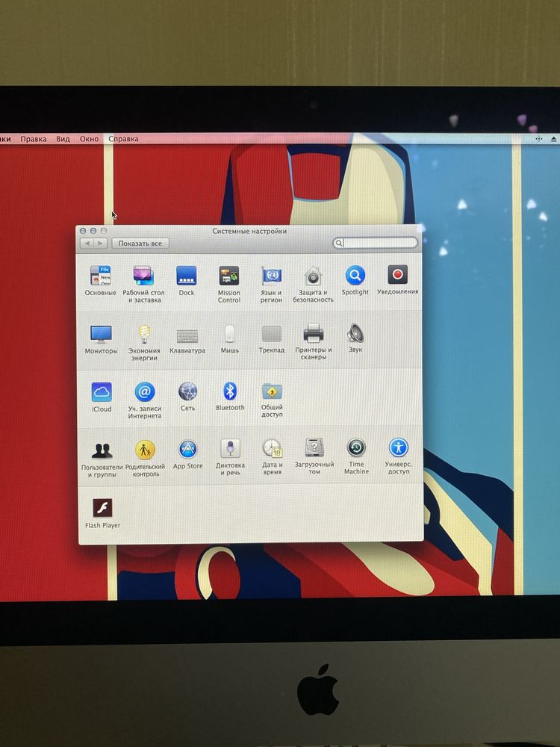Image resolution: width=560 pixels, height=747 pixels.
Task: Open Уч. записи Интернета pane
Action: click(145, 392)
